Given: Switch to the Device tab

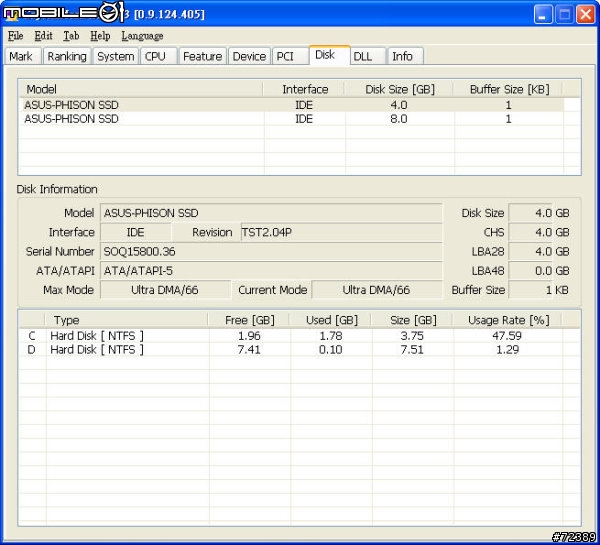Looking at the screenshot, I should tap(249, 56).
